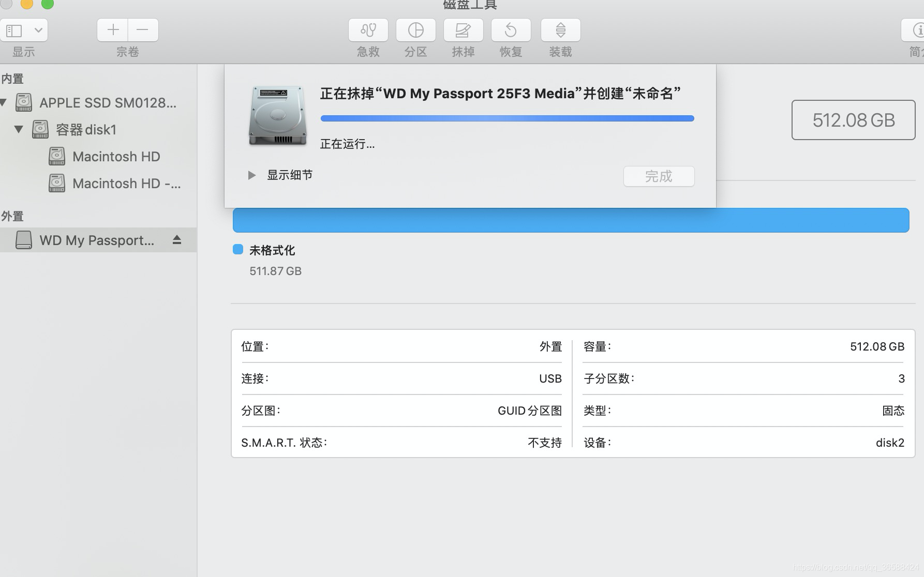Select the Macintosh HD volume icon

[57, 156]
